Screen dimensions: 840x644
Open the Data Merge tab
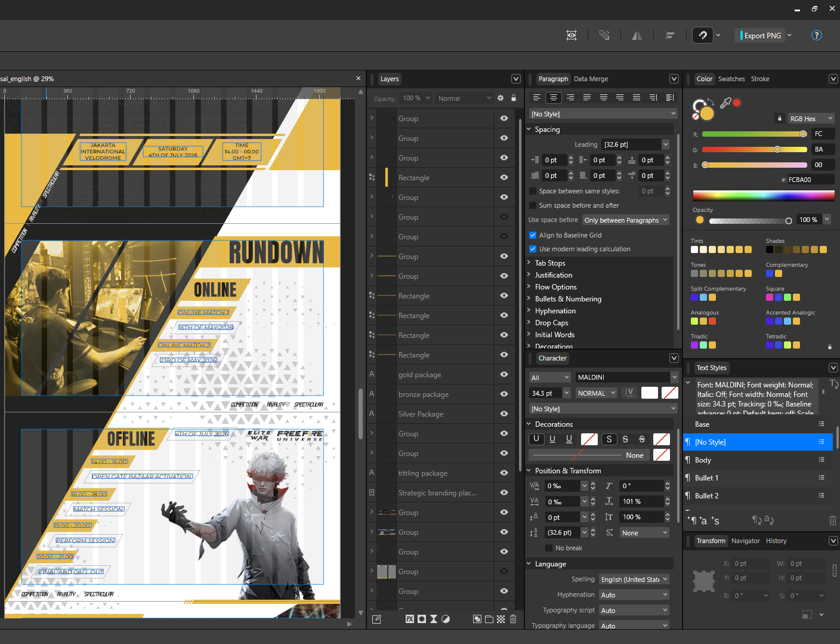(591, 79)
